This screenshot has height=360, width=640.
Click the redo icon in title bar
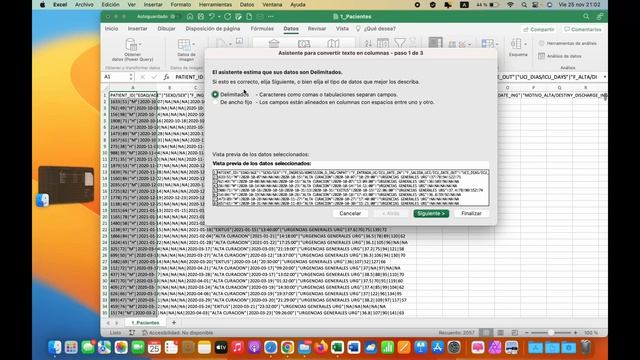(227, 17)
